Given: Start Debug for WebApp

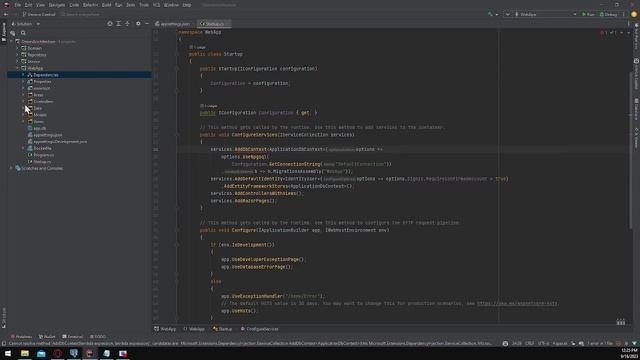Looking at the screenshot, I should click(x=608, y=14).
